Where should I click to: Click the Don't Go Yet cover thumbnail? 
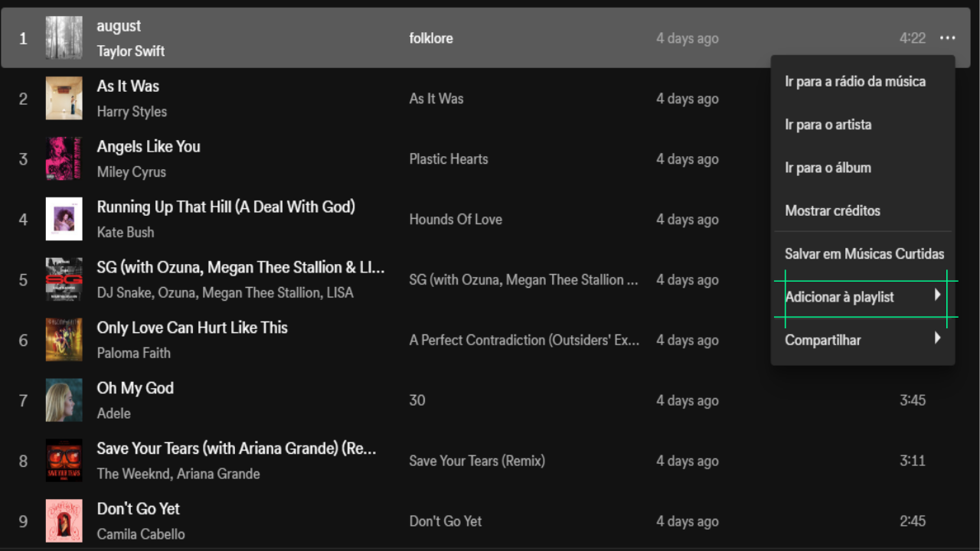pos(64,521)
